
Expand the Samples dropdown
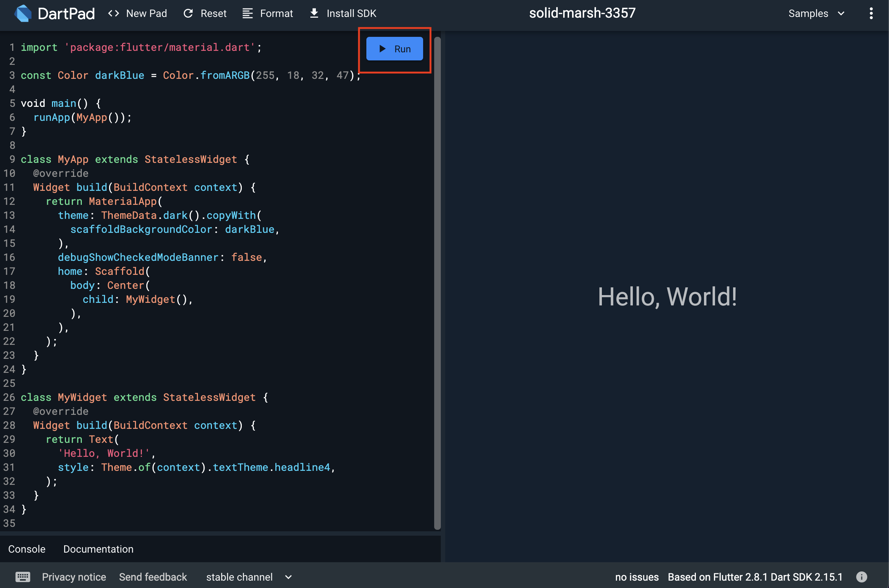(816, 14)
